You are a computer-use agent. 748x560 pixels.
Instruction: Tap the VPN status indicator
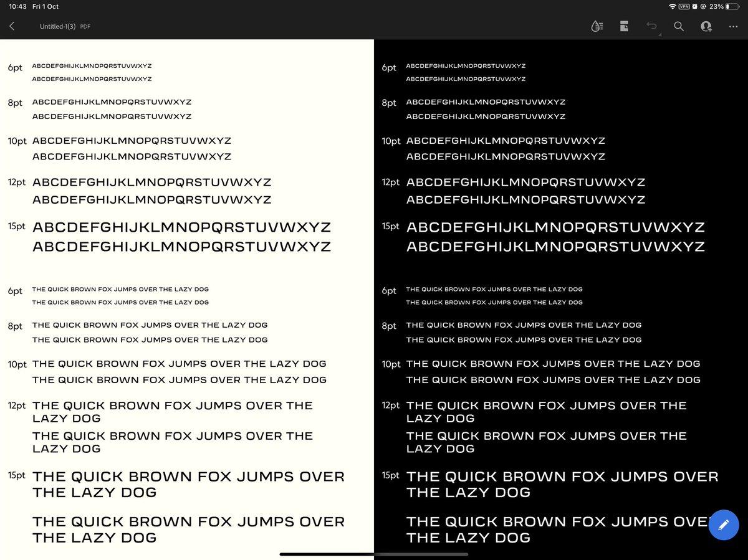point(684,6)
